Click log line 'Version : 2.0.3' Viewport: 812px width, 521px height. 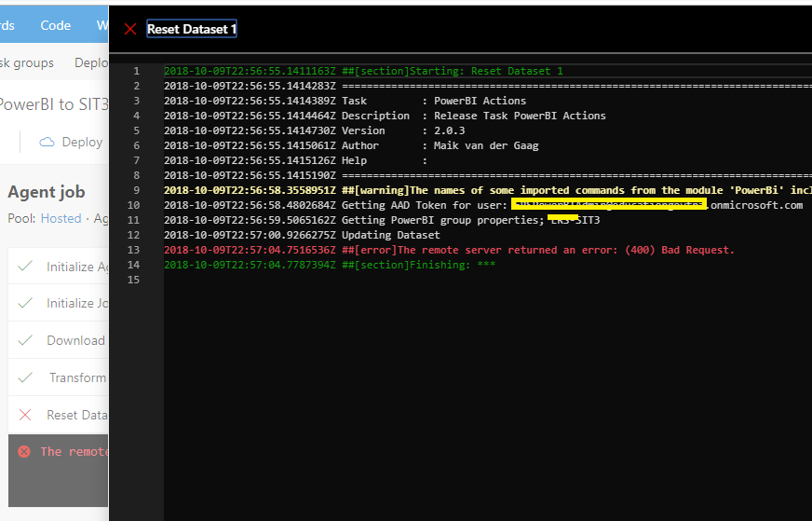[x=315, y=130]
